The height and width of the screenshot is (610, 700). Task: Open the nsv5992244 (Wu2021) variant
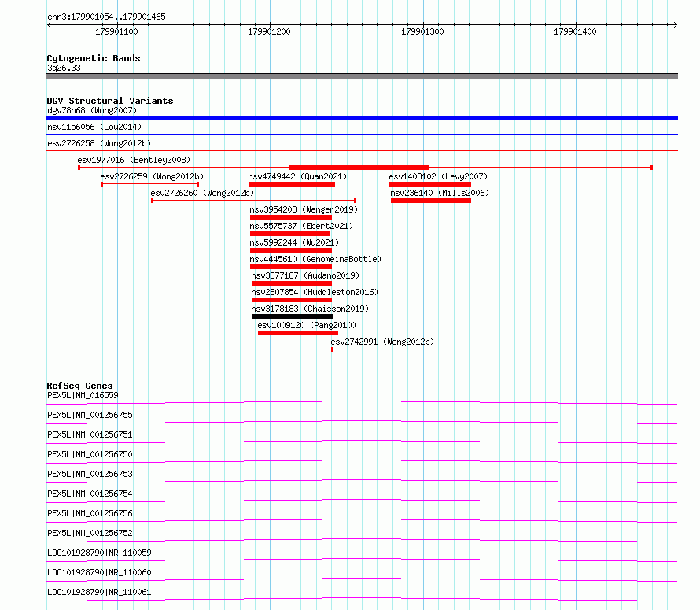pyautogui.click(x=294, y=242)
